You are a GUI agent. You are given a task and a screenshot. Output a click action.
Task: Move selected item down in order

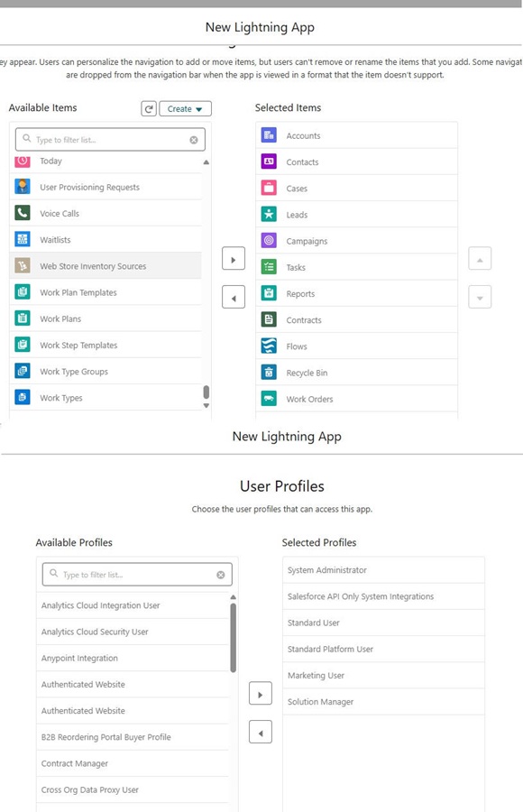(480, 297)
